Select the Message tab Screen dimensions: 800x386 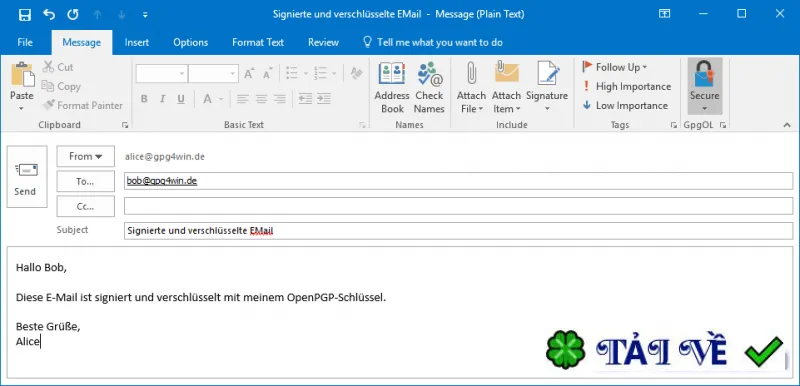tap(82, 42)
